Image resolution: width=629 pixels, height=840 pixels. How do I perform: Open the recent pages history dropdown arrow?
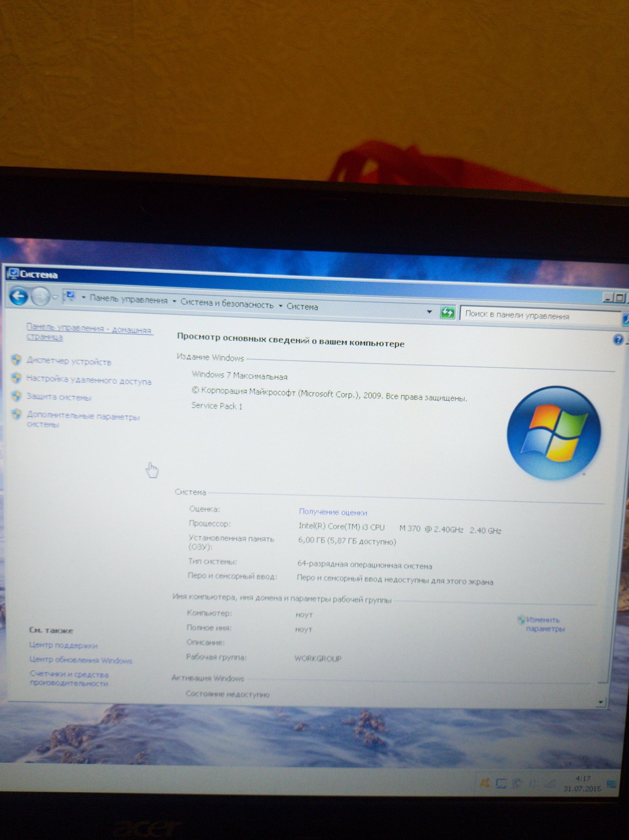[x=55, y=298]
